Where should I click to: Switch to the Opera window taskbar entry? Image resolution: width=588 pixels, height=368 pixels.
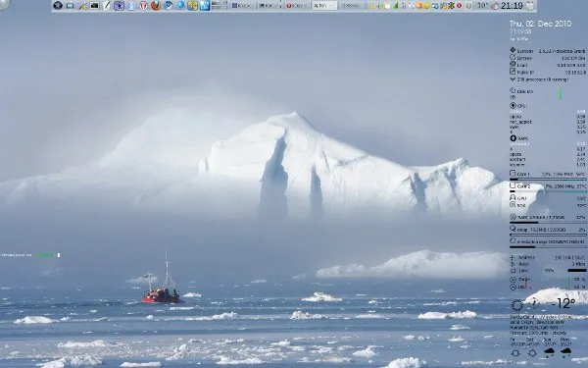click(297, 6)
